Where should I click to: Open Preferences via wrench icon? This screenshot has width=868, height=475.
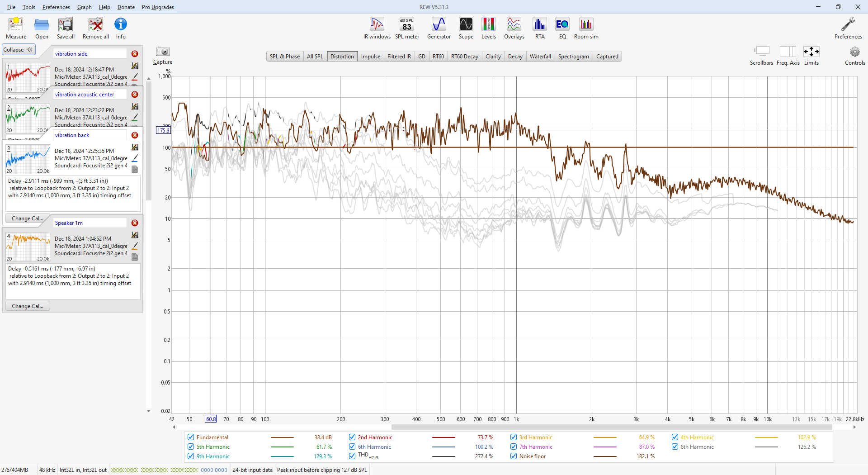(x=848, y=25)
